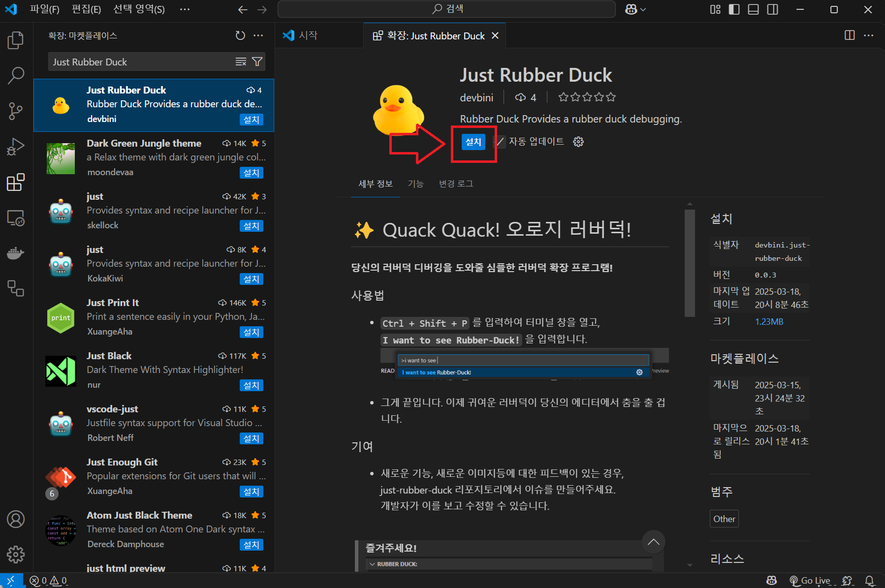Screen dimensions: 885x588
Task: Click the title bar search box
Action: pyautogui.click(x=446, y=9)
